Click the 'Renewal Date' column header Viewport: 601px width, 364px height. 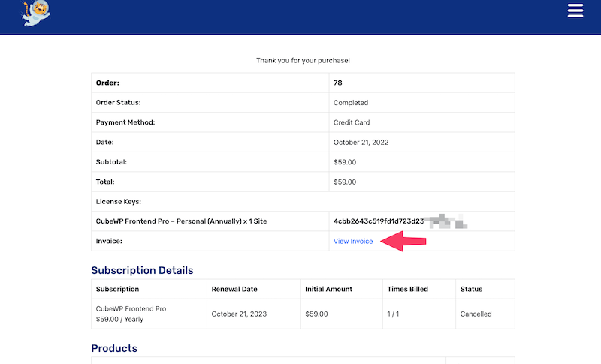(x=234, y=289)
